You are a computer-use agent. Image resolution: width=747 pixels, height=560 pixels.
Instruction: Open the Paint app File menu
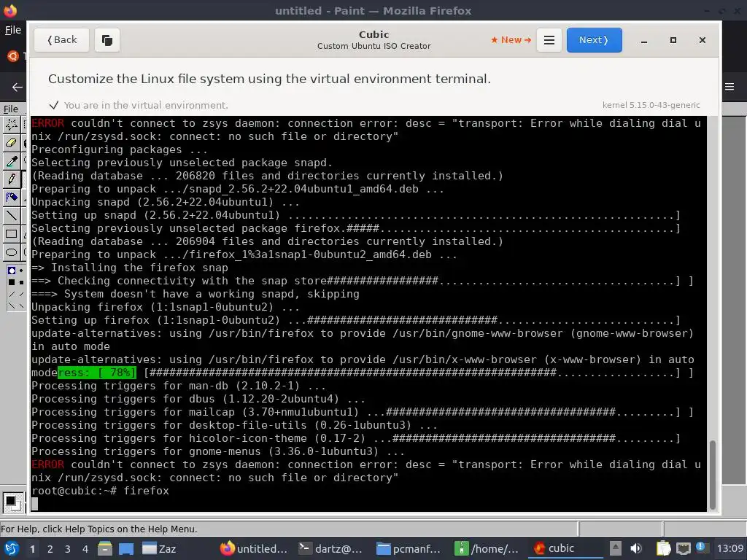coord(10,109)
